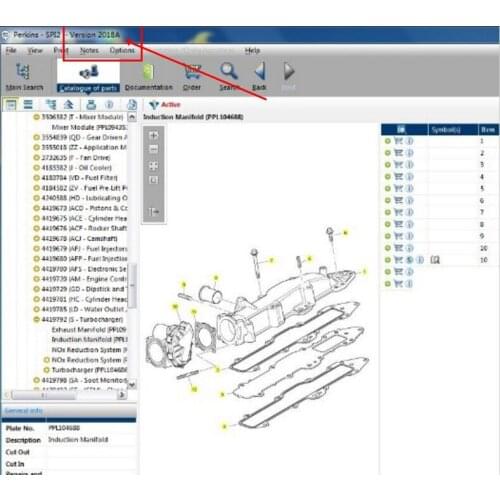Open the Order shopping cart
This screenshot has width=500, height=500.
click(x=192, y=77)
